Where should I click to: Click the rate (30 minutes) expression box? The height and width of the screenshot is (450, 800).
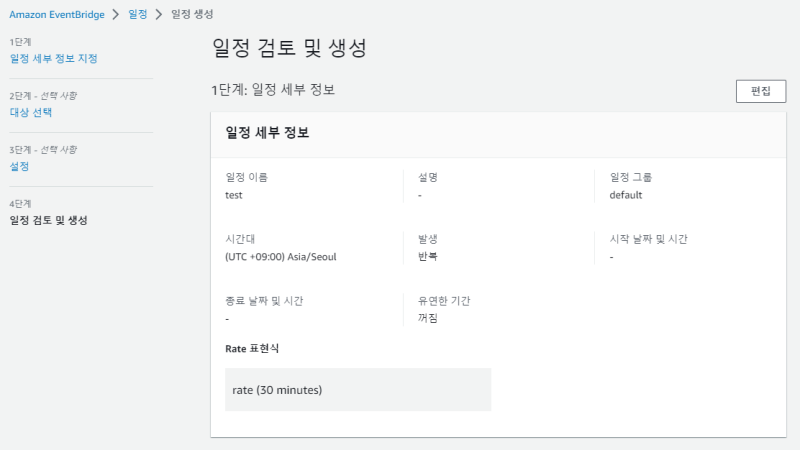(358, 389)
